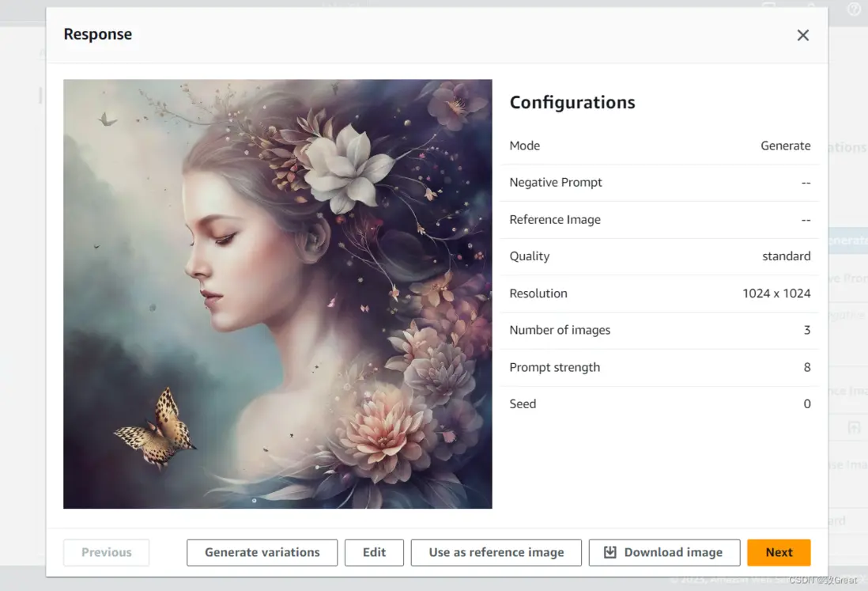
Task: Select the Configurations heading
Action: pyautogui.click(x=572, y=103)
